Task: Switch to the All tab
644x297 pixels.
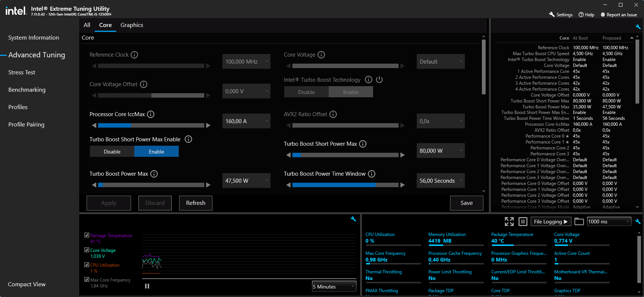Action: point(87,25)
